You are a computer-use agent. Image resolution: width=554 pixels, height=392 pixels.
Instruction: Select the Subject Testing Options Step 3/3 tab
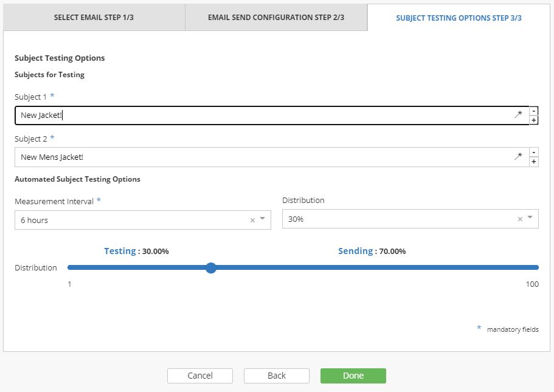point(459,18)
